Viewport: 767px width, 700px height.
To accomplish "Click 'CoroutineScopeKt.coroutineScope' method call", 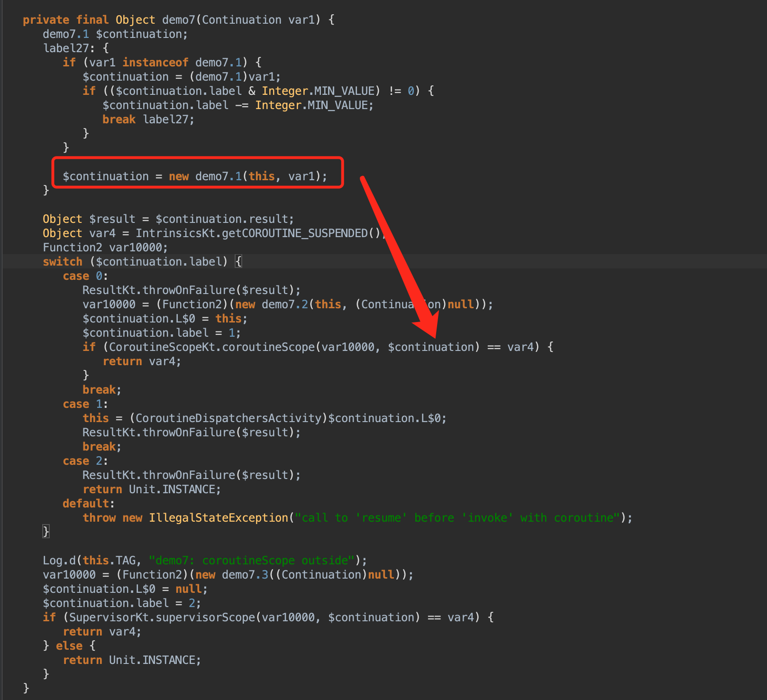I will pos(211,347).
